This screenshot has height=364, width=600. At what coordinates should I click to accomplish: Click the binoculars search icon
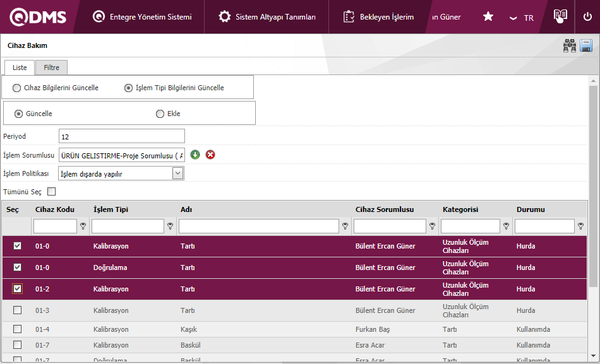[570, 45]
